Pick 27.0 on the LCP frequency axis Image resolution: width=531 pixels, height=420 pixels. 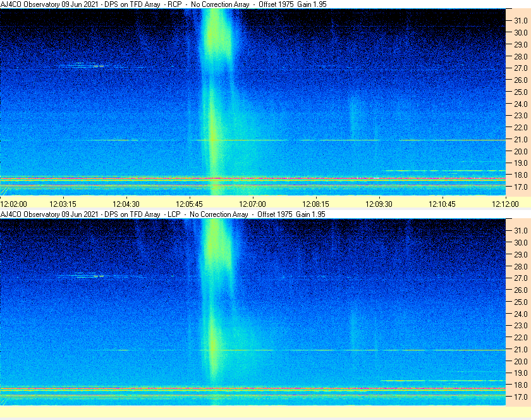tap(521, 278)
